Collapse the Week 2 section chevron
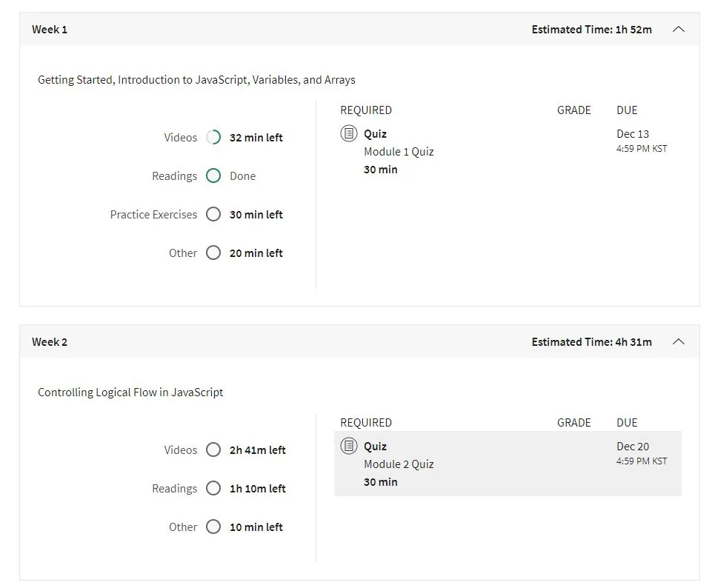The image size is (709, 588). click(678, 342)
